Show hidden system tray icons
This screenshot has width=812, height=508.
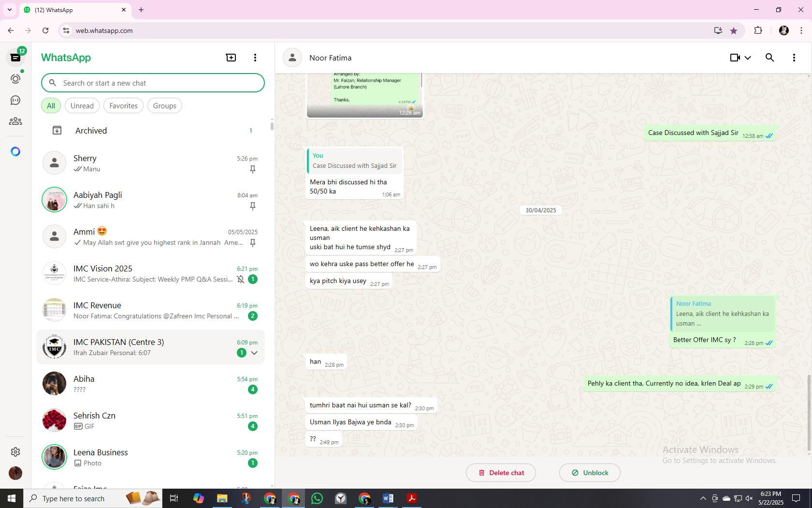[x=703, y=498]
